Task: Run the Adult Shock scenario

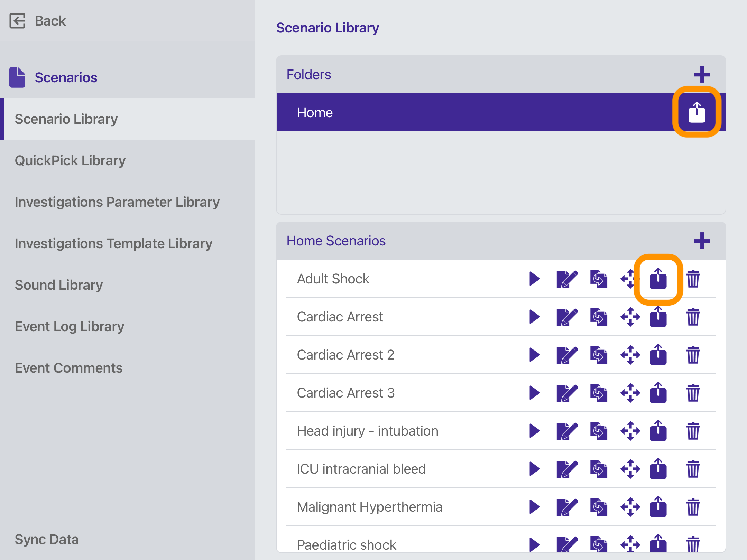Action: point(534,279)
